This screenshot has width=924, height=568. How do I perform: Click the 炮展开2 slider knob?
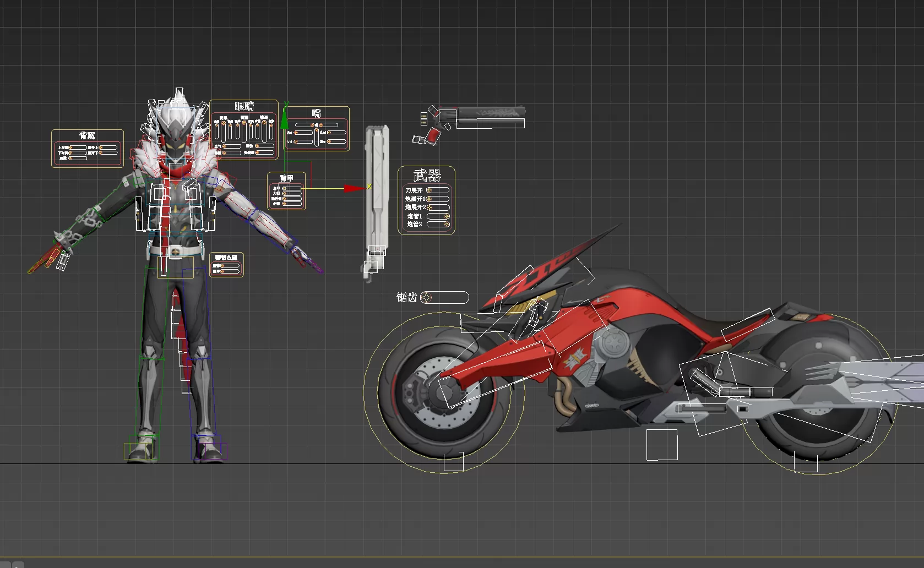click(429, 207)
